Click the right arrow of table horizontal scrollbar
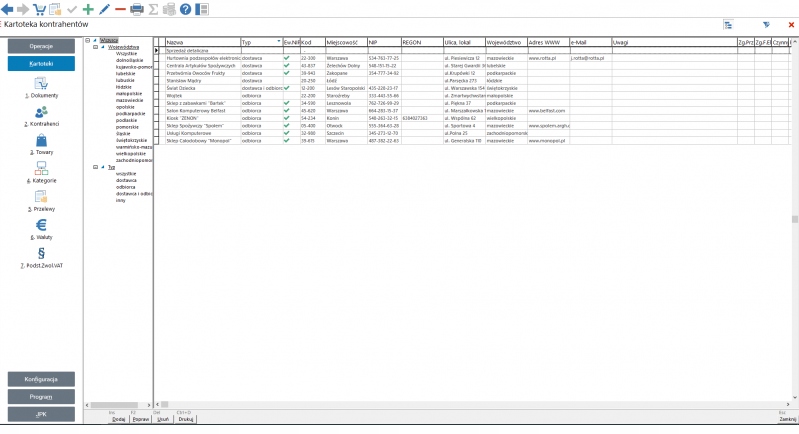The height and width of the screenshot is (434, 799). 788,404
